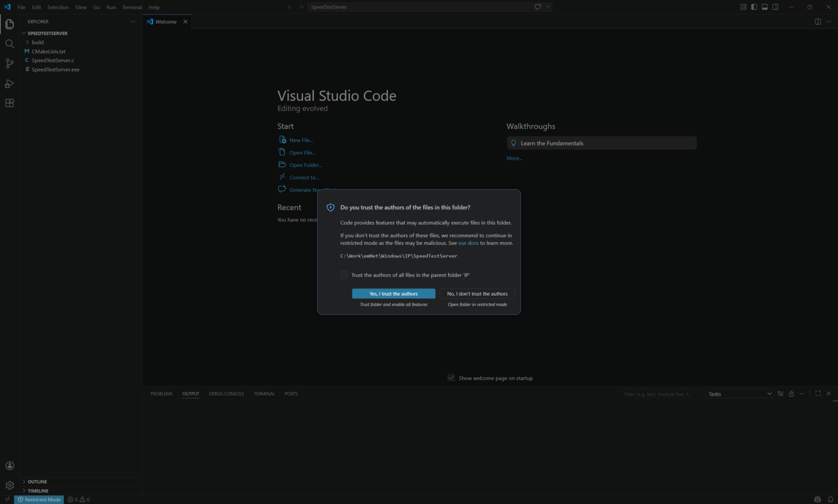Open the 'our docs' link in the dialog
This screenshot has height=504, width=838.
[468, 243]
